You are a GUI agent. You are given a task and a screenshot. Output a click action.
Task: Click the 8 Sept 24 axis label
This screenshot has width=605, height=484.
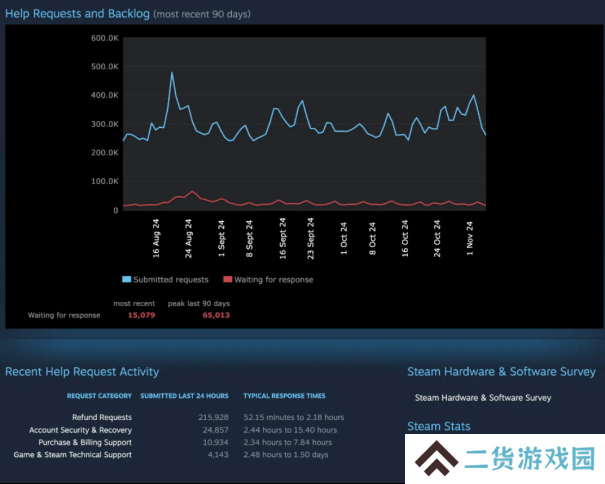click(249, 239)
